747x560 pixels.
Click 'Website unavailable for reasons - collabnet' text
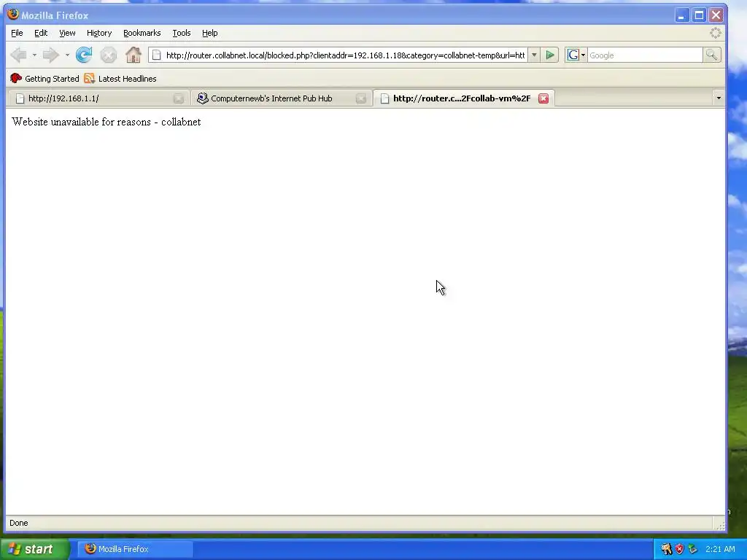107,122
